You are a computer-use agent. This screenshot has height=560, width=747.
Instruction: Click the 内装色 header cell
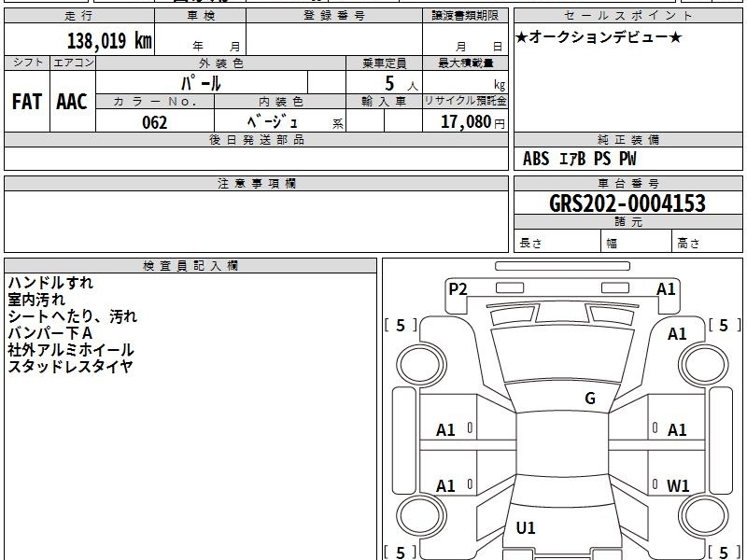point(280,102)
